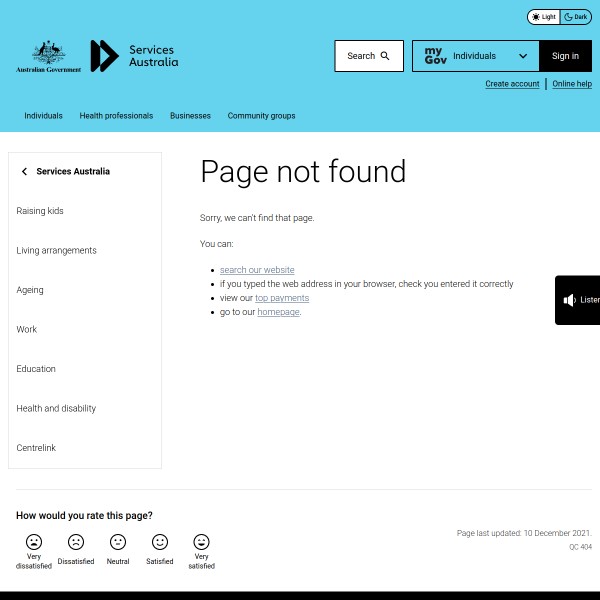
Task: Open the Create account link
Action: (512, 84)
